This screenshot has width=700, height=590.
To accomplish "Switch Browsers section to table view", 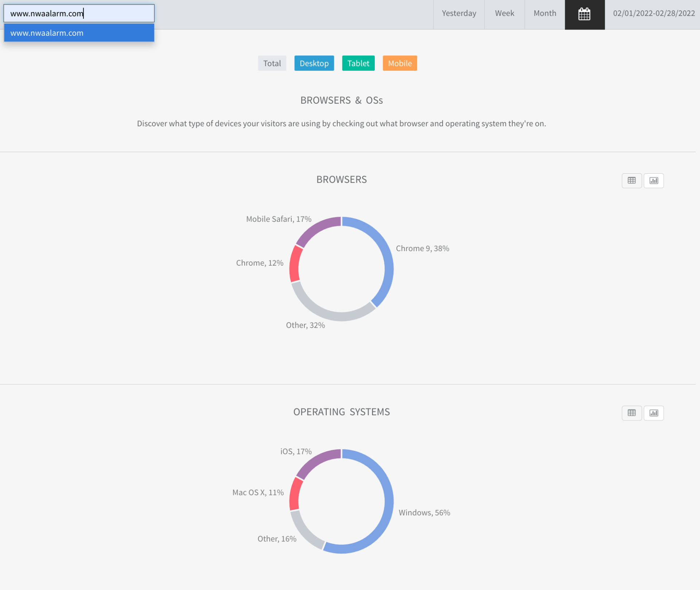I will coord(631,181).
